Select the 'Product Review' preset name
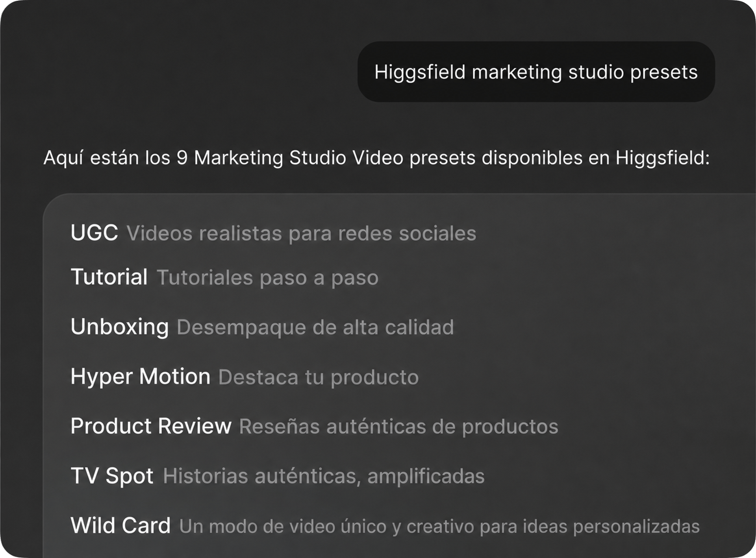Image resolution: width=756 pixels, height=558 pixels. coord(151,426)
